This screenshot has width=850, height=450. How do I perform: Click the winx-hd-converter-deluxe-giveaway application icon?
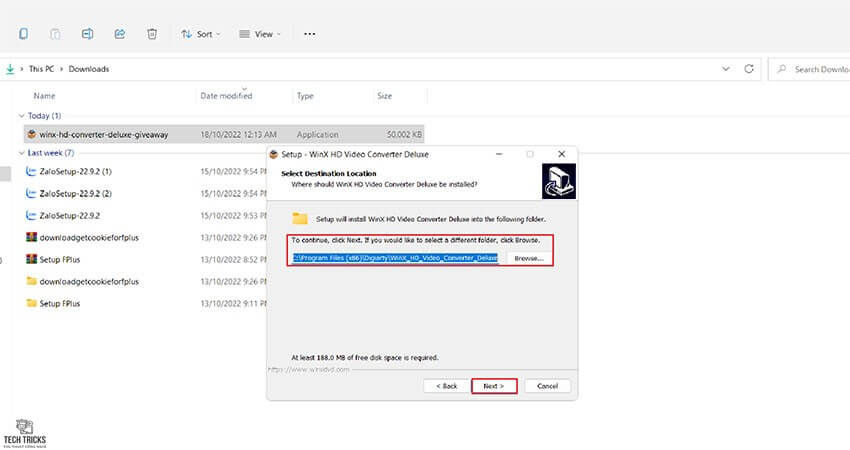coord(31,134)
